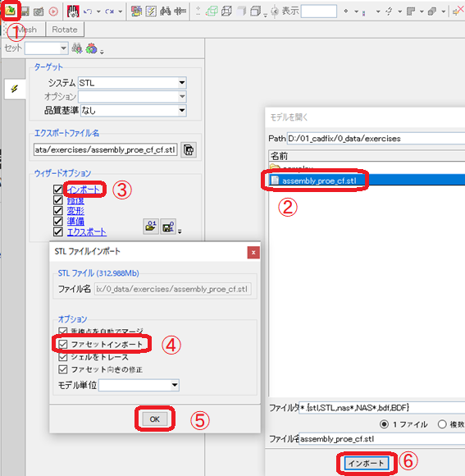Click the open model icon in toolbar

pos(10,11)
